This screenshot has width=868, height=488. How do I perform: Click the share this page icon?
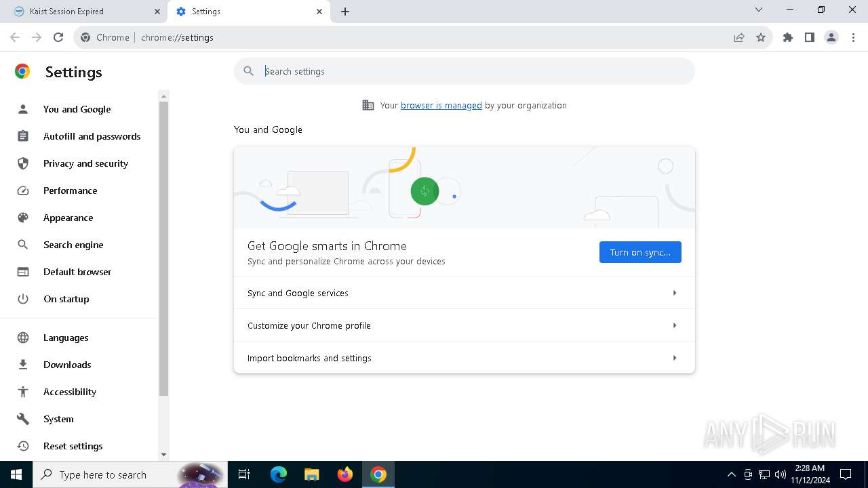tap(739, 37)
